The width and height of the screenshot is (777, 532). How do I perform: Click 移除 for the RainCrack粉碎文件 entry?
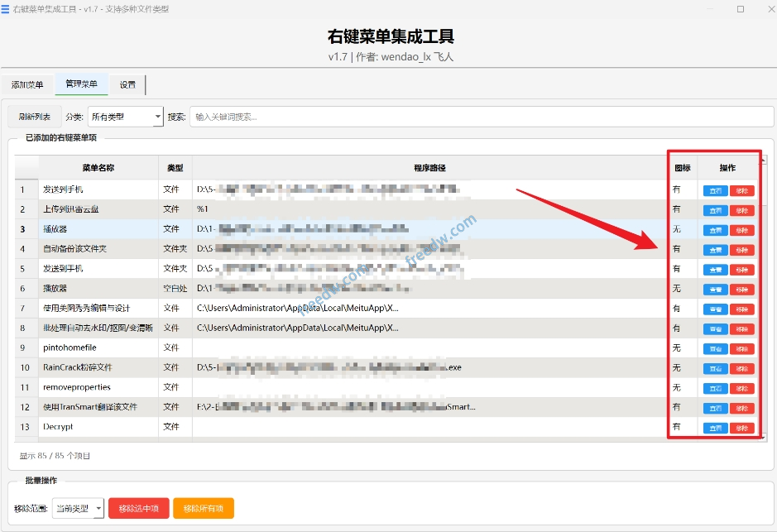point(741,368)
